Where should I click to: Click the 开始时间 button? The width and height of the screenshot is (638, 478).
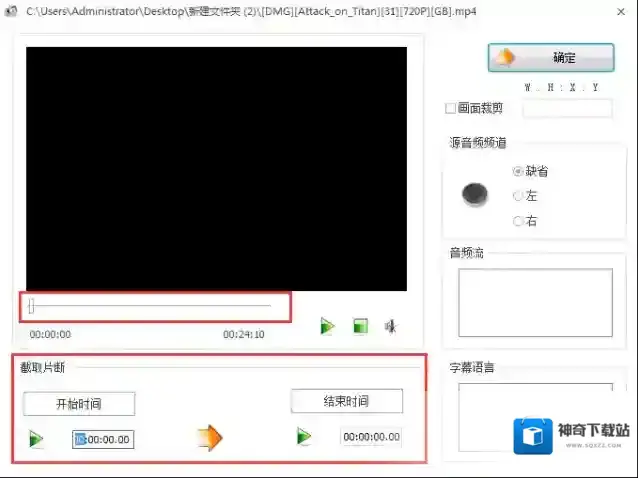pyautogui.click(x=79, y=404)
